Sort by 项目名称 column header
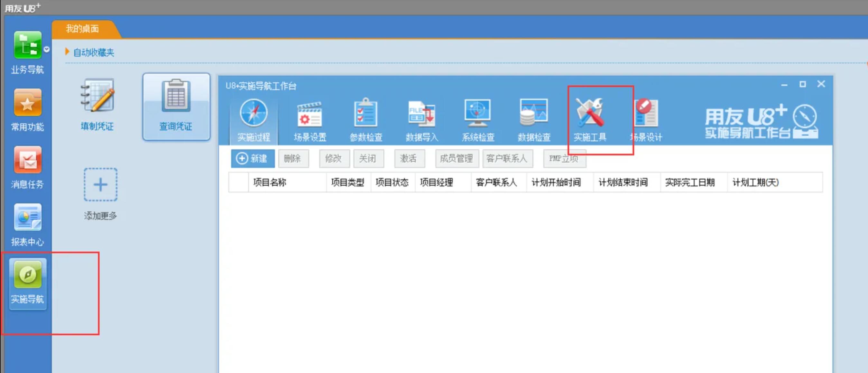 click(x=287, y=182)
